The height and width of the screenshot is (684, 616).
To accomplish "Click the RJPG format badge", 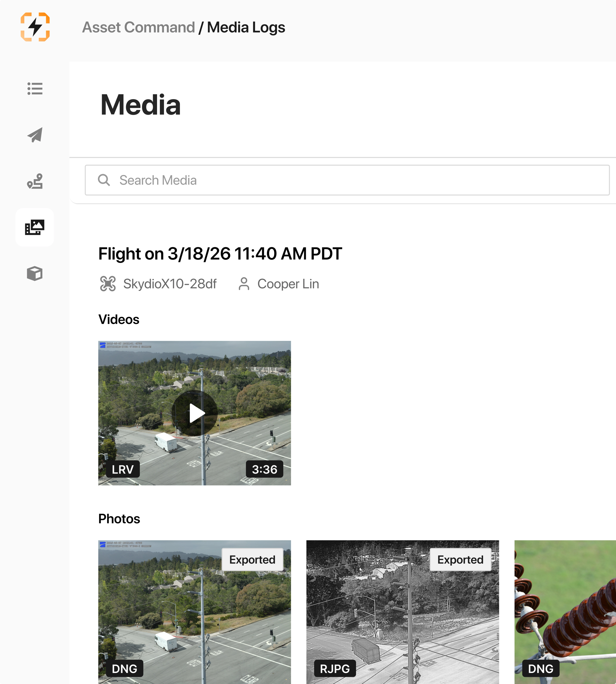I will [335, 668].
